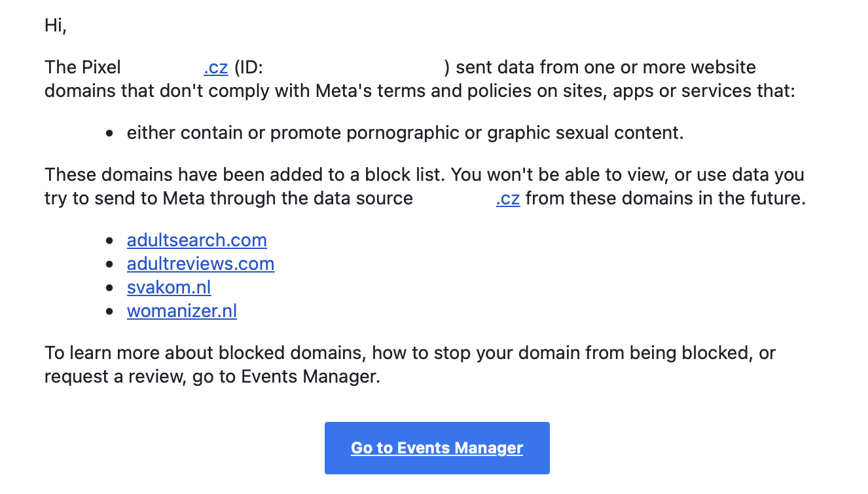The width and height of the screenshot is (868, 494).
Task: Open the svakom.nl link
Action: tap(169, 288)
